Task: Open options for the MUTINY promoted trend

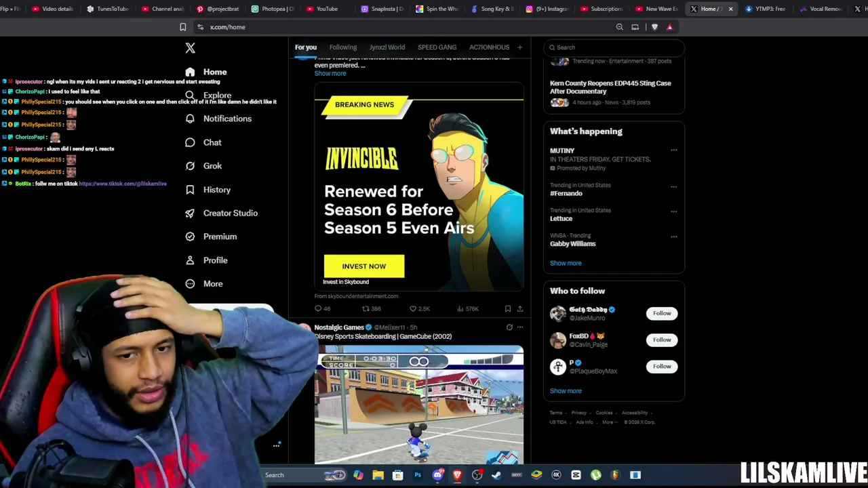Action: point(673,150)
